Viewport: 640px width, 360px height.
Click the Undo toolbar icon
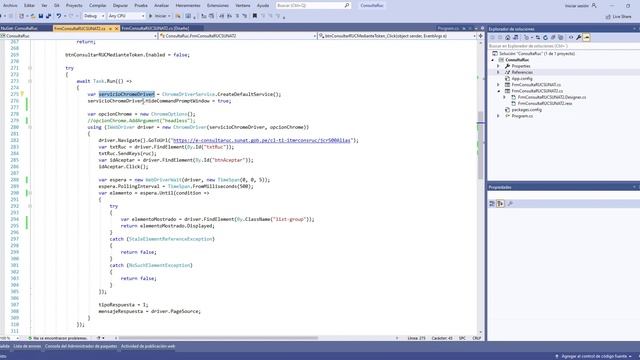point(59,16)
